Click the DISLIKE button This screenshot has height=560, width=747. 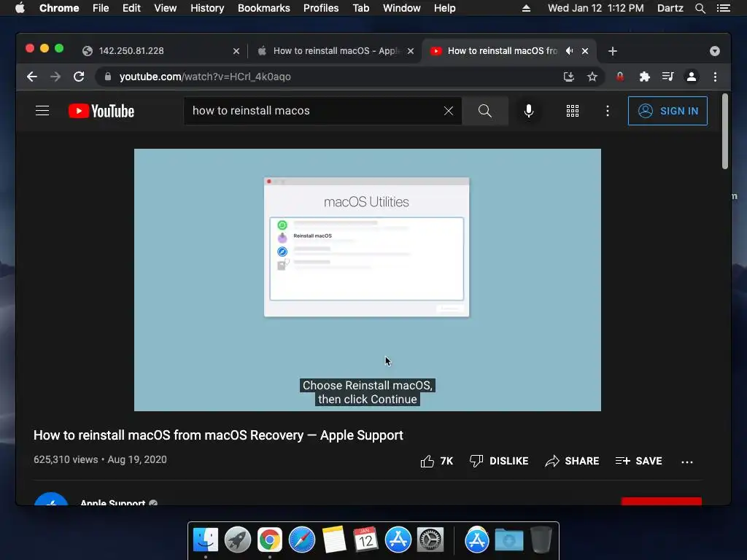[x=499, y=461]
